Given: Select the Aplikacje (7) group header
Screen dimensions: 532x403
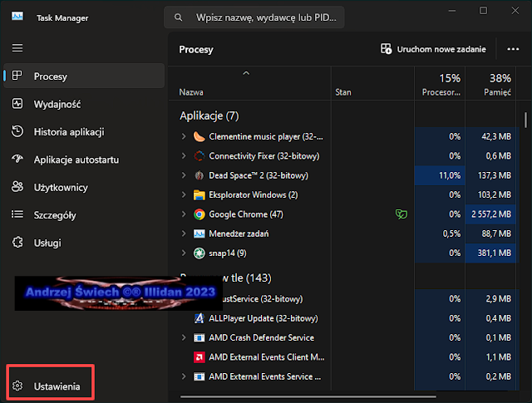Looking at the screenshot, I should [209, 115].
